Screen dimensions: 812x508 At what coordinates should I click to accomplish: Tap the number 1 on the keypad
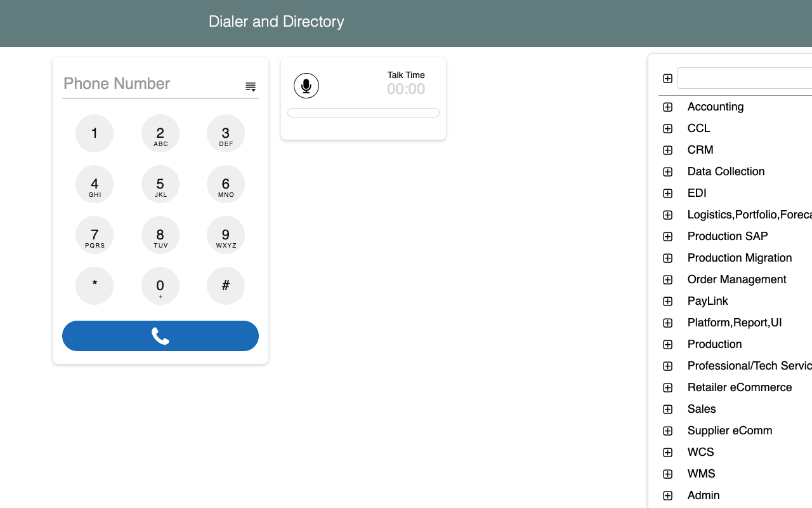[95, 133]
